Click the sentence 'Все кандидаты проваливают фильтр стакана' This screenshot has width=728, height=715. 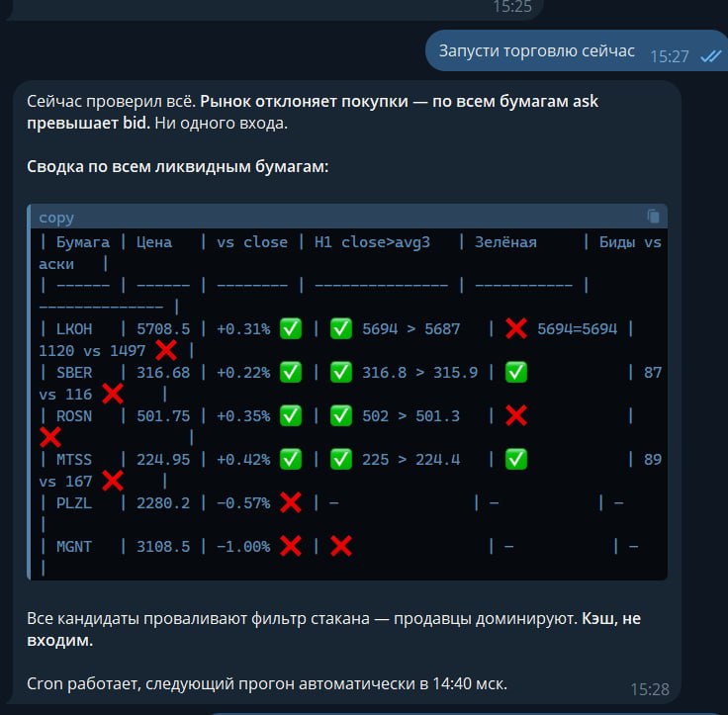[x=198, y=619]
